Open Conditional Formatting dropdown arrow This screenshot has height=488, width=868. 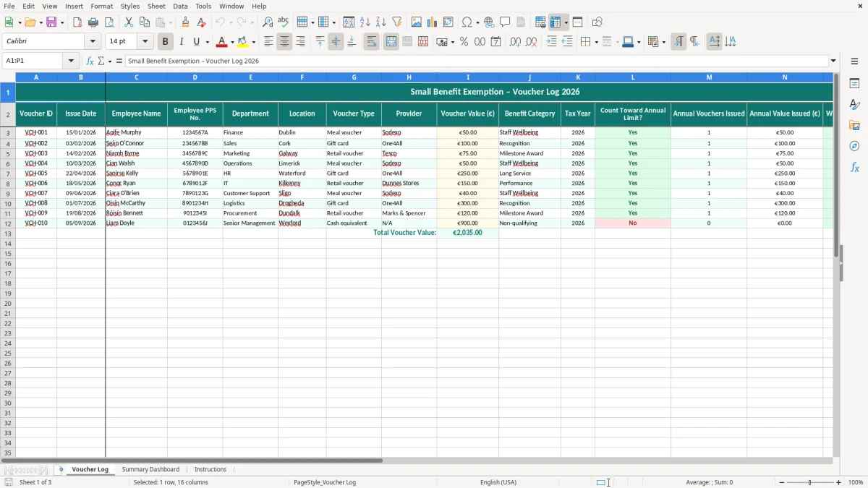(x=664, y=42)
